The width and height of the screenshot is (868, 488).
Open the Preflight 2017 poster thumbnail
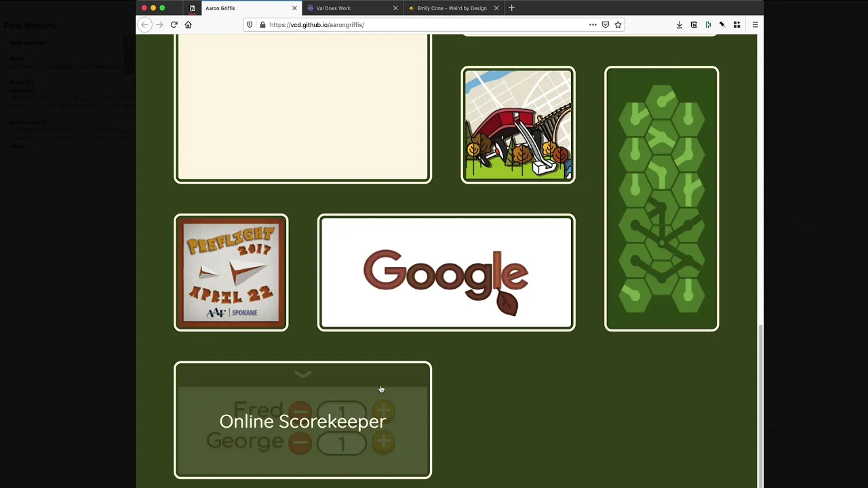pyautogui.click(x=231, y=272)
